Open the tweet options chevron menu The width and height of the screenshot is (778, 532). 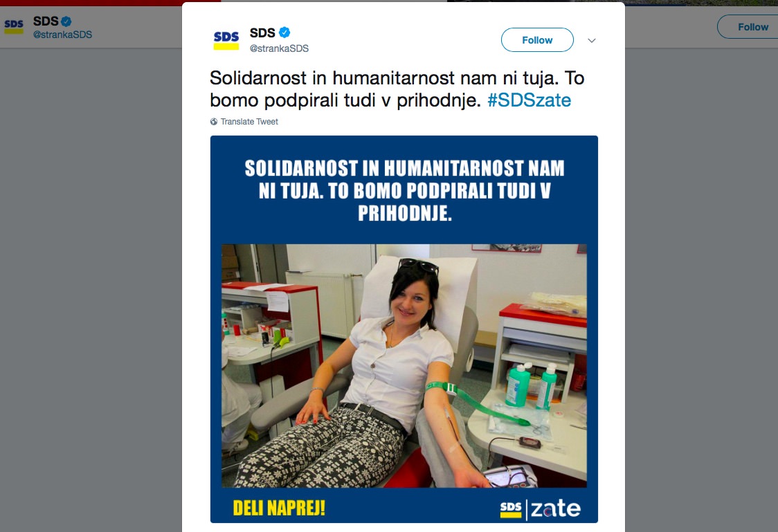point(591,41)
